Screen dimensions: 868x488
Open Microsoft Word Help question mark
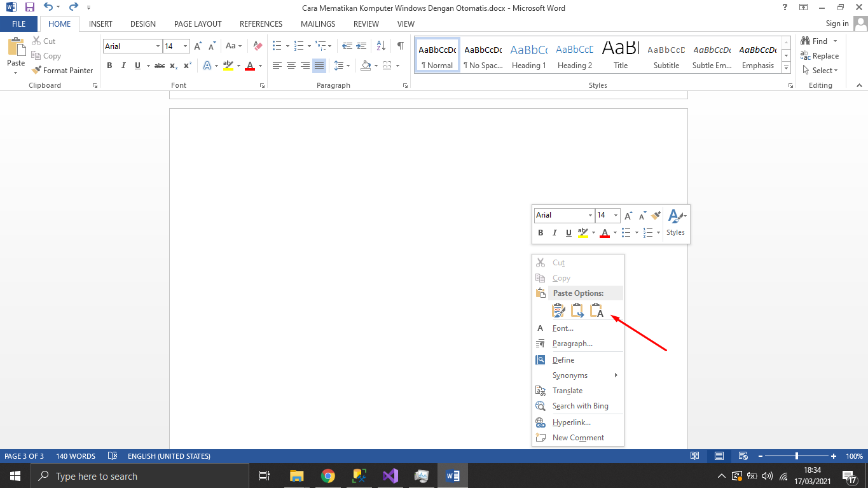tap(785, 8)
